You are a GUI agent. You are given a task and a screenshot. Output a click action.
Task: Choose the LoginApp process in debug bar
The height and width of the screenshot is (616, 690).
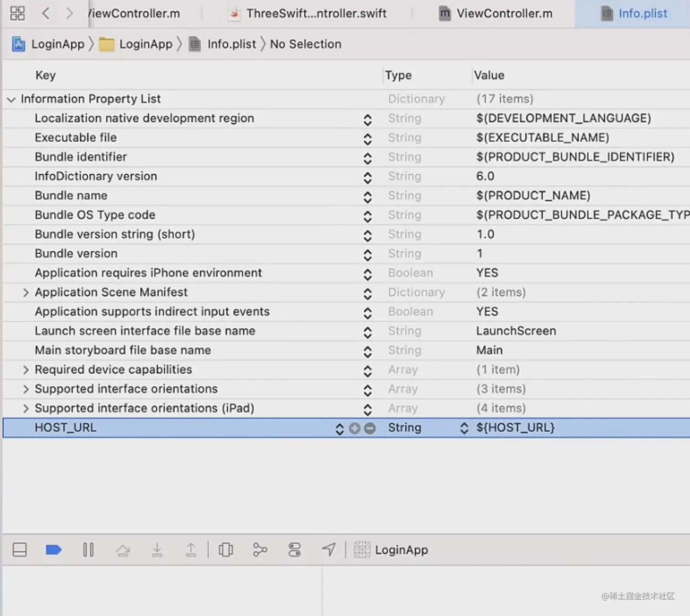pyautogui.click(x=391, y=550)
